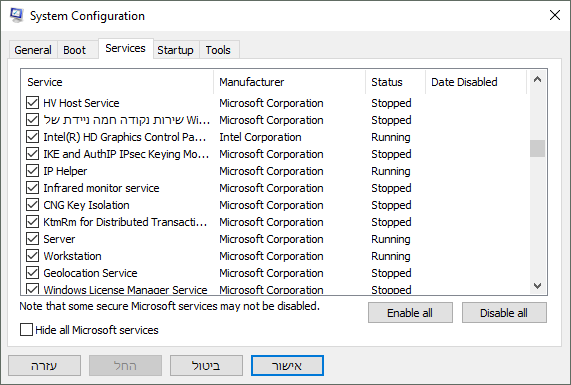Close the System Configuration window
The image size is (571, 385).
(555, 15)
